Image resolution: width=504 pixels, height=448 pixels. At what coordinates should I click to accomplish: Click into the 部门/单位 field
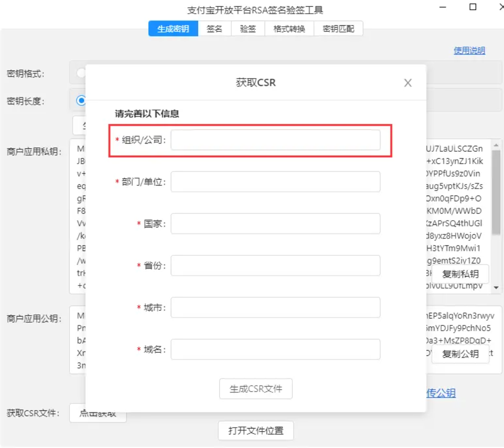pyautogui.click(x=275, y=182)
